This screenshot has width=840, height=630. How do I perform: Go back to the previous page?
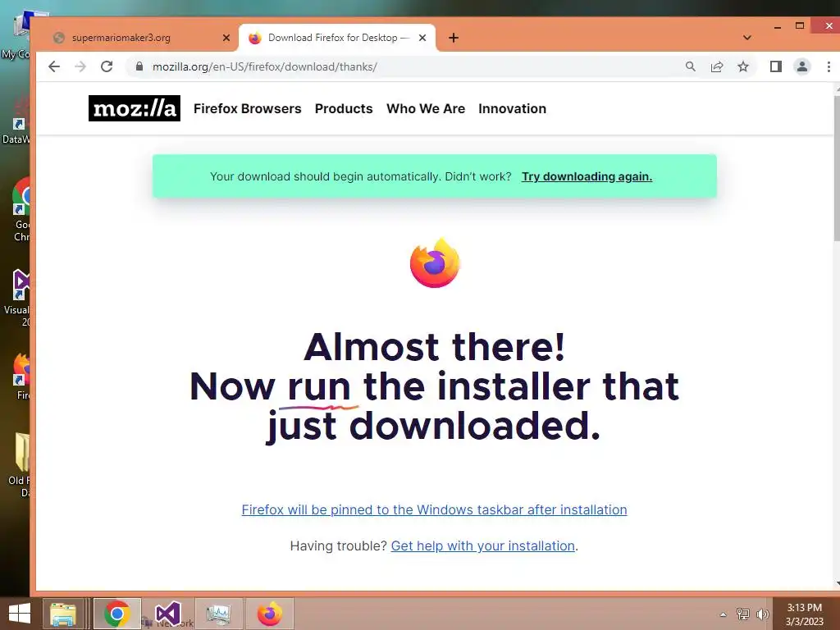pos(54,66)
